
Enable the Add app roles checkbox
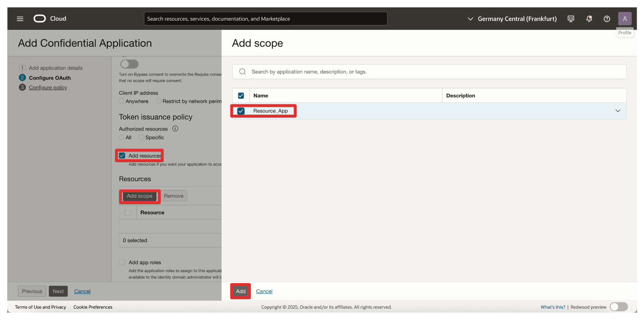pyautogui.click(x=122, y=262)
